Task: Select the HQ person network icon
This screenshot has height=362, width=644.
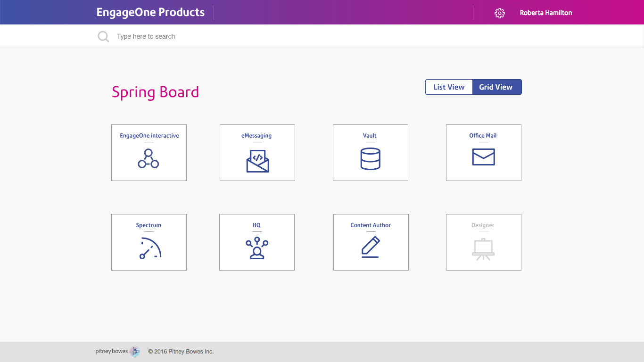Action: [256, 248]
